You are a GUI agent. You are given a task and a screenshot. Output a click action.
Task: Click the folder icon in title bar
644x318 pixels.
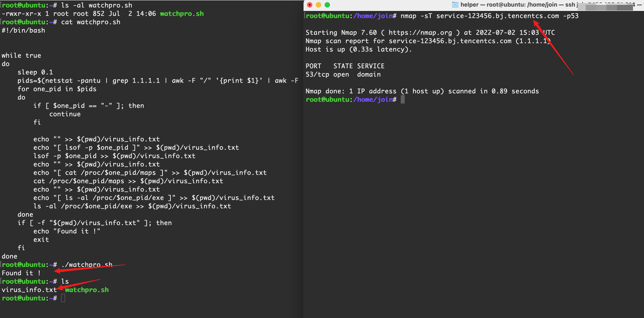point(455,5)
